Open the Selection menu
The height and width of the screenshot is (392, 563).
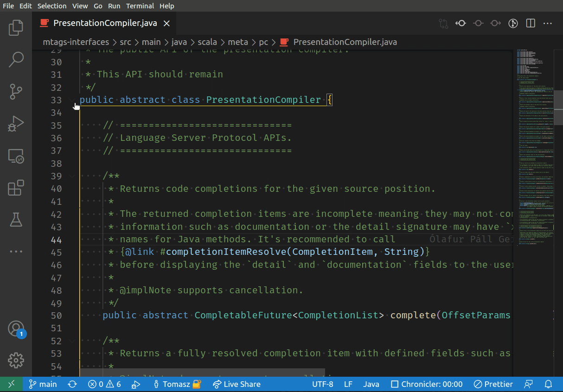point(52,6)
